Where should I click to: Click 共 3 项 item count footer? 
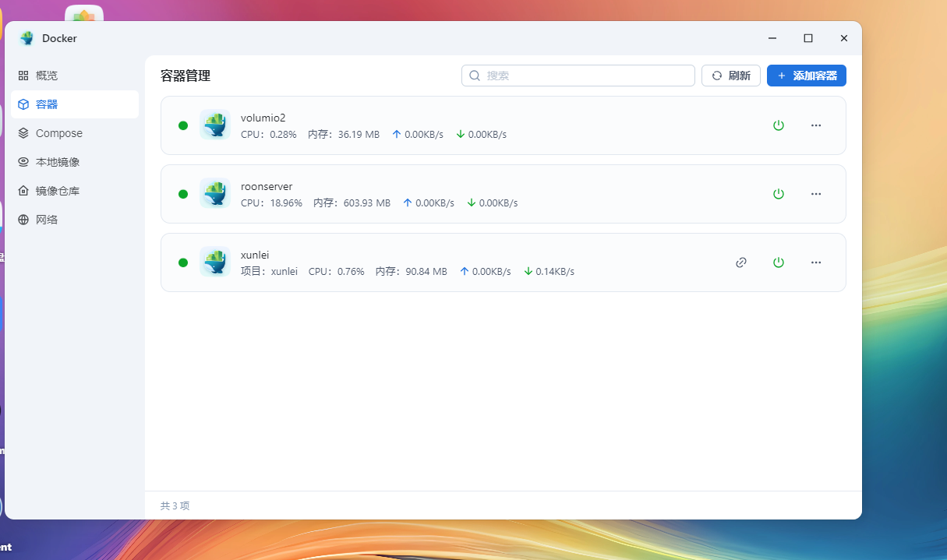click(175, 505)
